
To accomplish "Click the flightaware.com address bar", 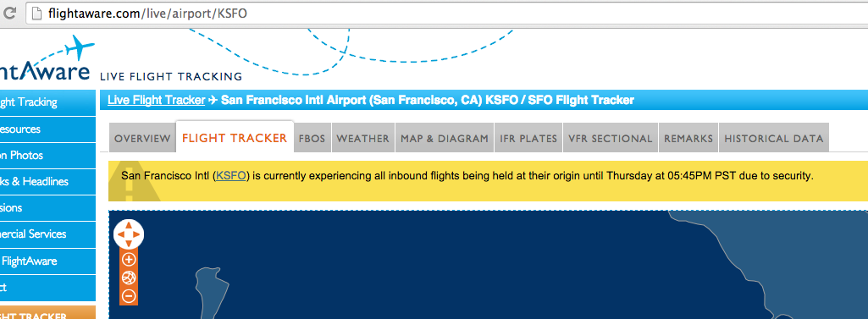I will point(443,14).
